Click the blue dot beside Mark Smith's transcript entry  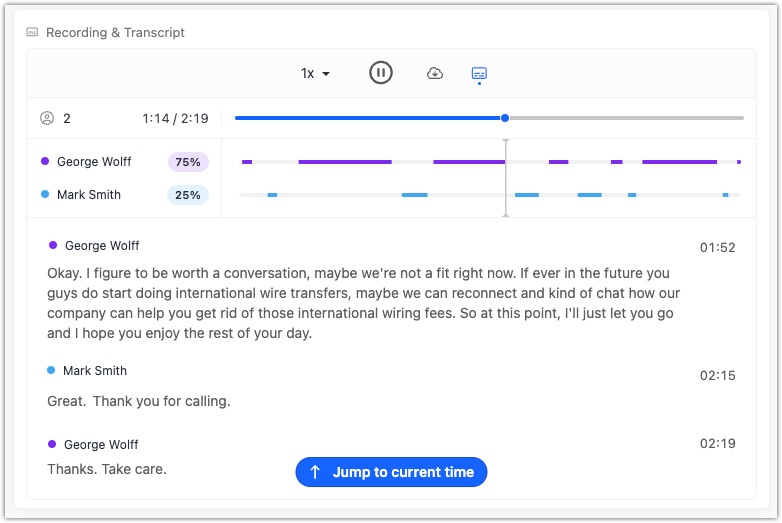(x=51, y=370)
